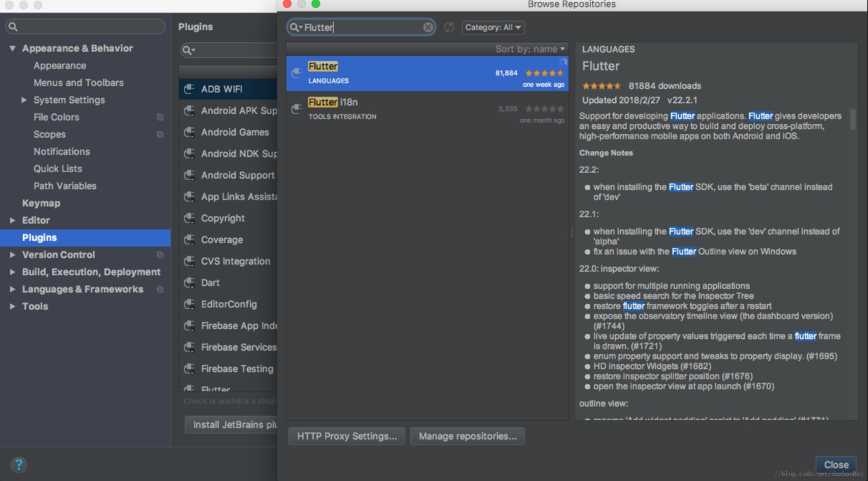Collapse Appearance & Behavior section
Image resolution: width=868 pixels, height=481 pixels.
pyautogui.click(x=13, y=48)
